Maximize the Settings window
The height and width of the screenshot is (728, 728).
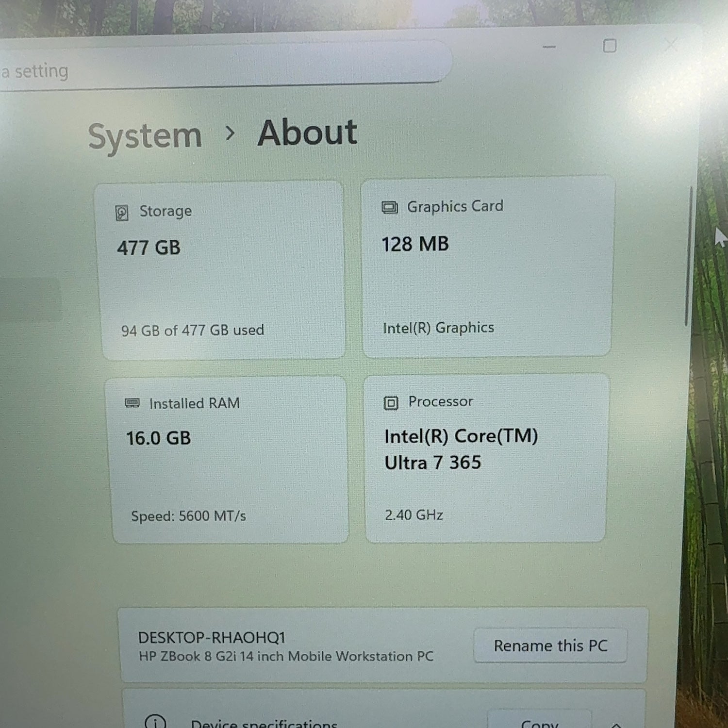[610, 46]
